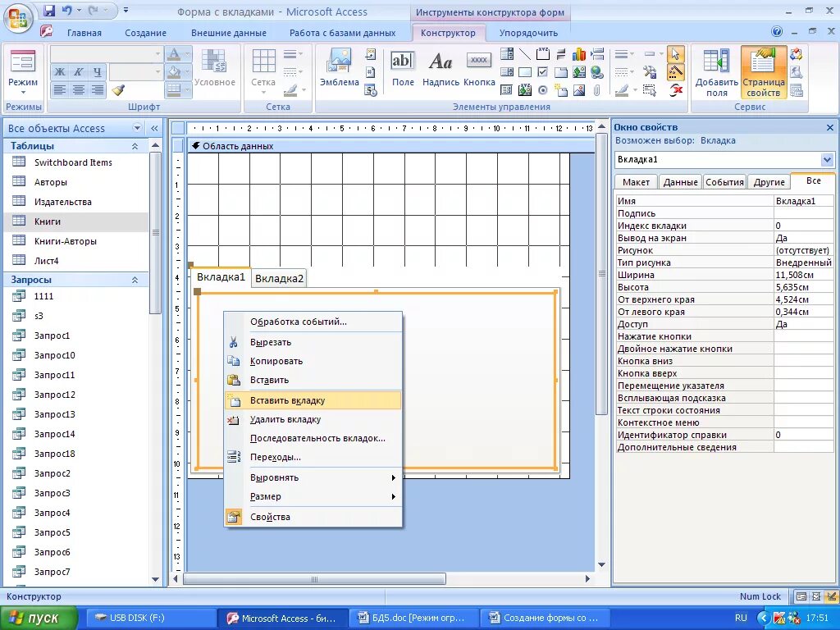
Task: Switch to the Упорядочить ribbon tab
Action: 528,33
